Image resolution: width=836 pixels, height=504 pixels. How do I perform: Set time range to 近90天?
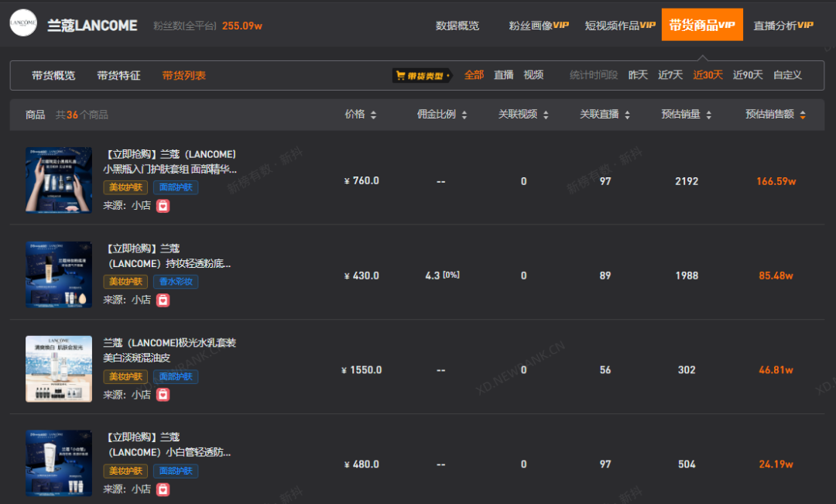click(x=748, y=75)
